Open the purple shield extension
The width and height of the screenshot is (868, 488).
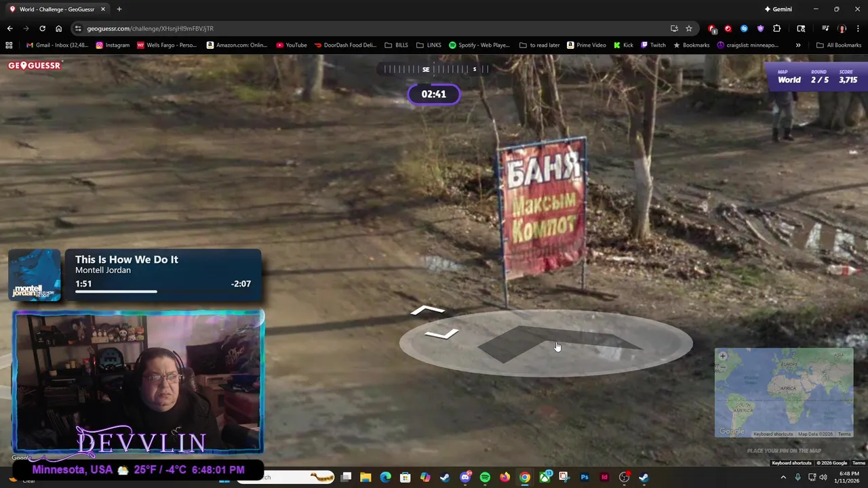point(761,28)
